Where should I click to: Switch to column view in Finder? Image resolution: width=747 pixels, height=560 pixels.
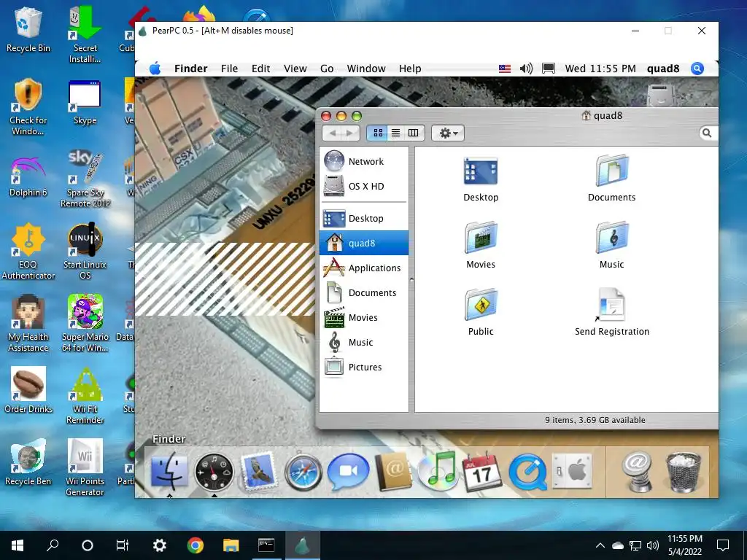[413, 133]
